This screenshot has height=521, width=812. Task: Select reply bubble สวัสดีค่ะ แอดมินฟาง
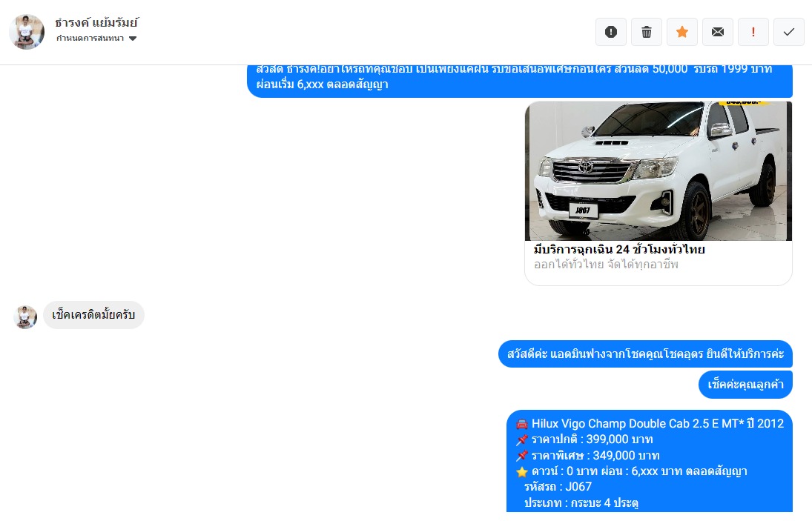[x=645, y=354]
